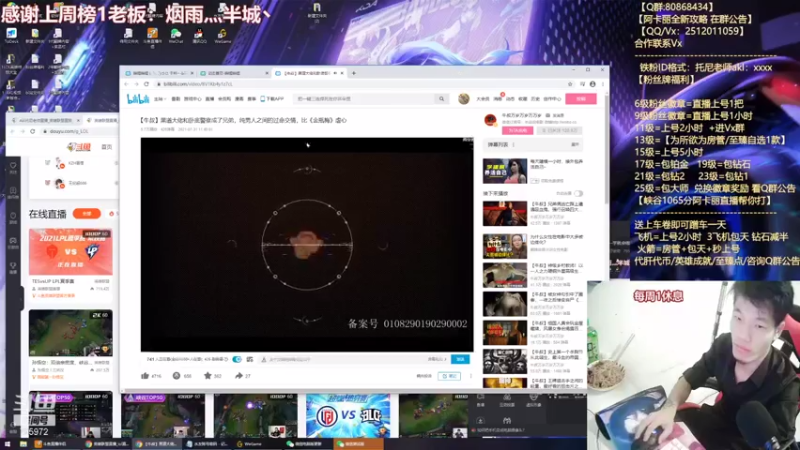Click the share arrow icon under the video
800x450 pixels.
click(238, 376)
